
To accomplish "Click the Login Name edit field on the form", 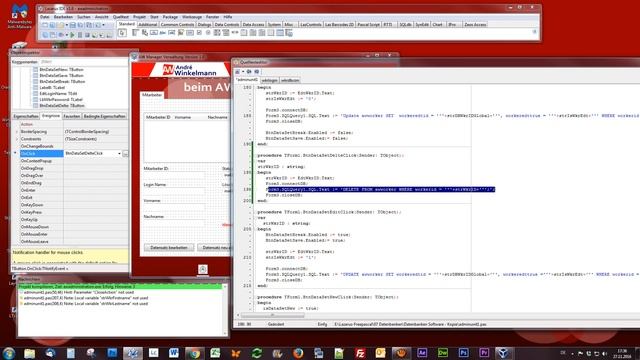I will (174, 191).
